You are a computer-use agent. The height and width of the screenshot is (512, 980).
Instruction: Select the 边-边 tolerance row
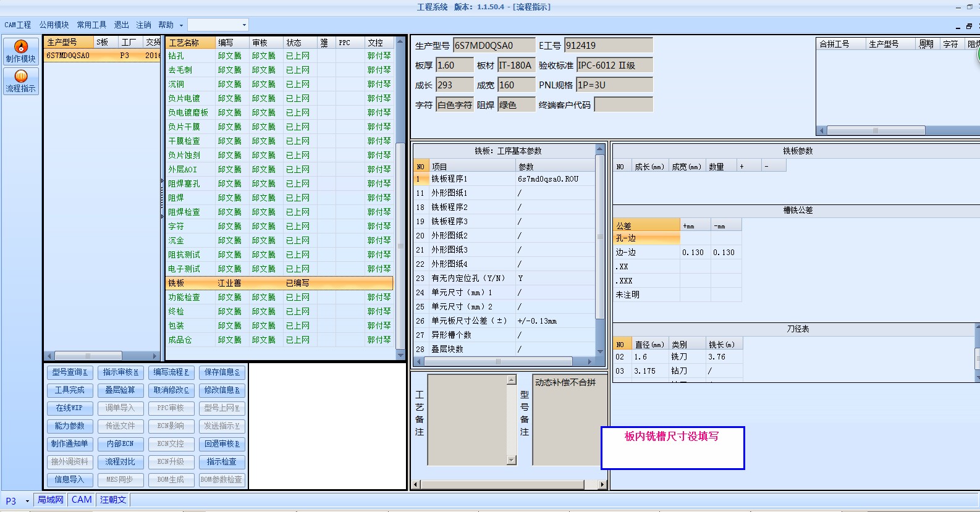coord(678,253)
